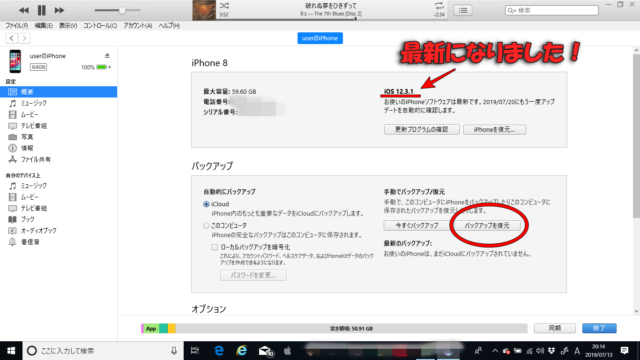Click the rewind previous track button

coord(24,10)
